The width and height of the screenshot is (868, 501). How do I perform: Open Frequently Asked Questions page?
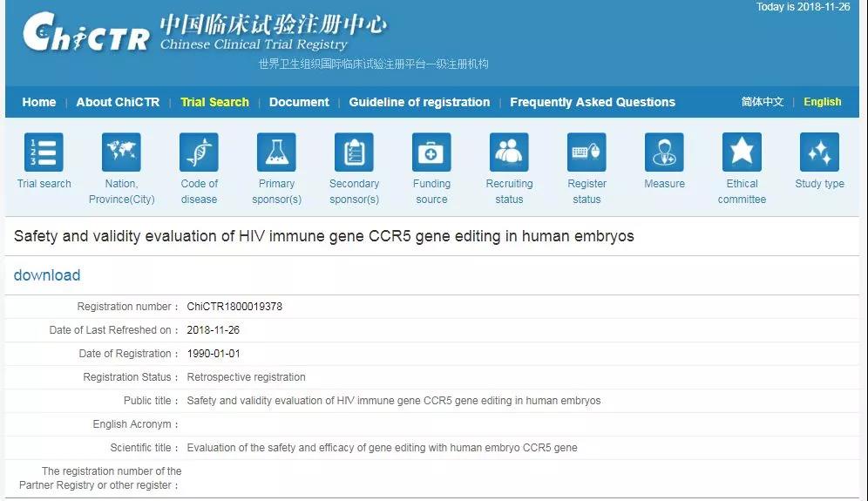[593, 102]
